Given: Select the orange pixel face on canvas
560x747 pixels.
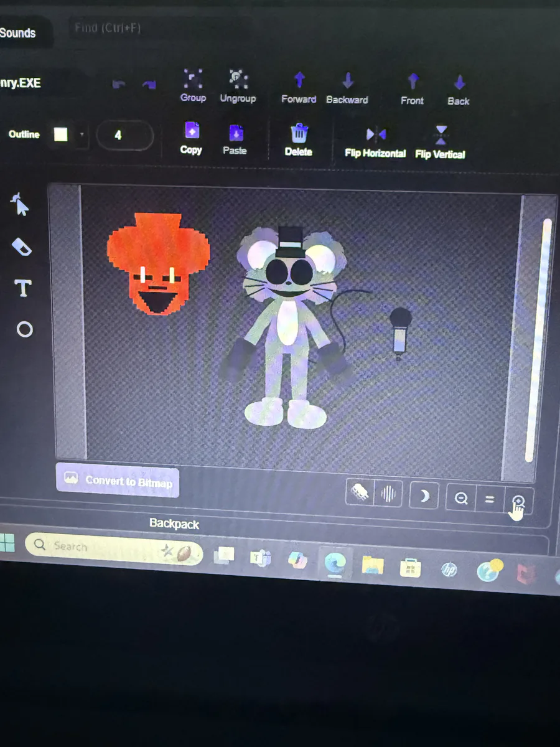Looking at the screenshot, I should pos(157,264).
